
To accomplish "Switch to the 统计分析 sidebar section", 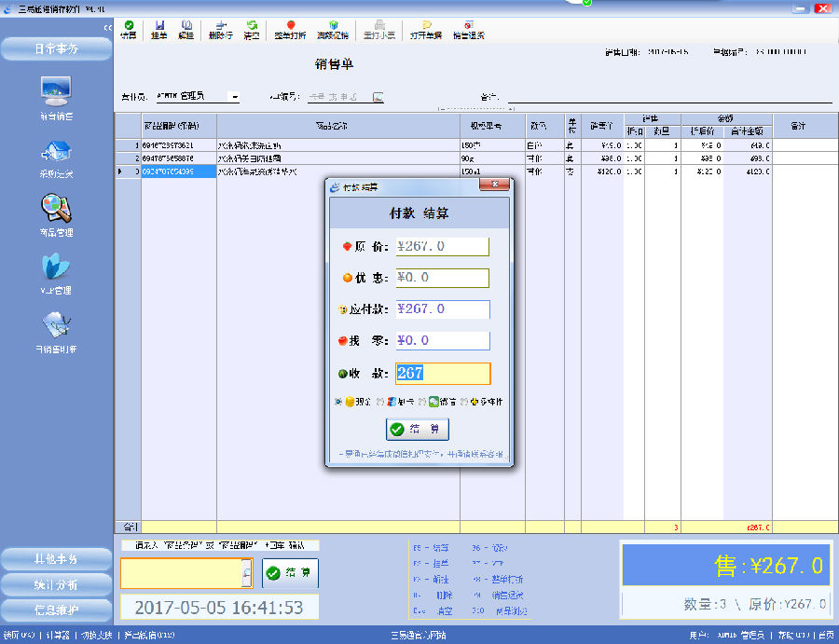I will coord(56,584).
